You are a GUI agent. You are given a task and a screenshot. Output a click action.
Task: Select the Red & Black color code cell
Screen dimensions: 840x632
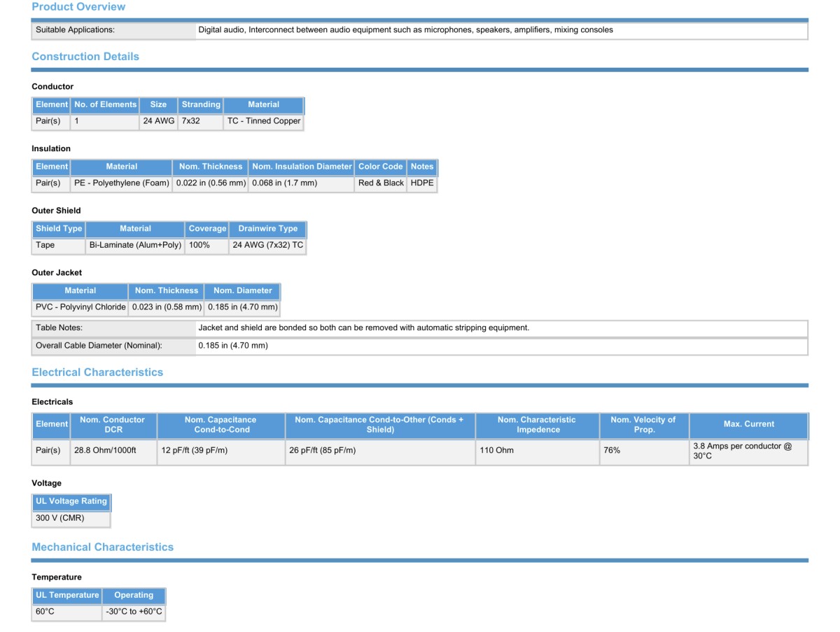point(380,183)
